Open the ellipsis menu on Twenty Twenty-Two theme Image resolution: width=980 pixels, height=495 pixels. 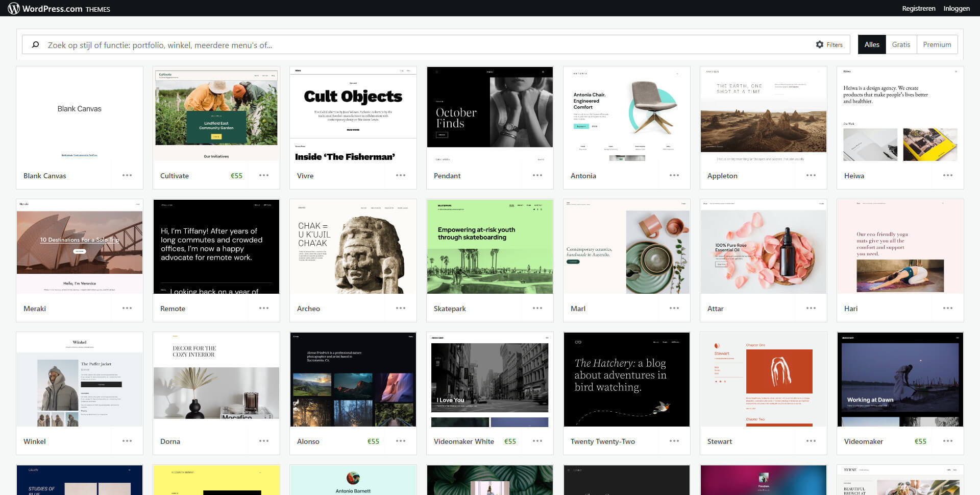[674, 441]
